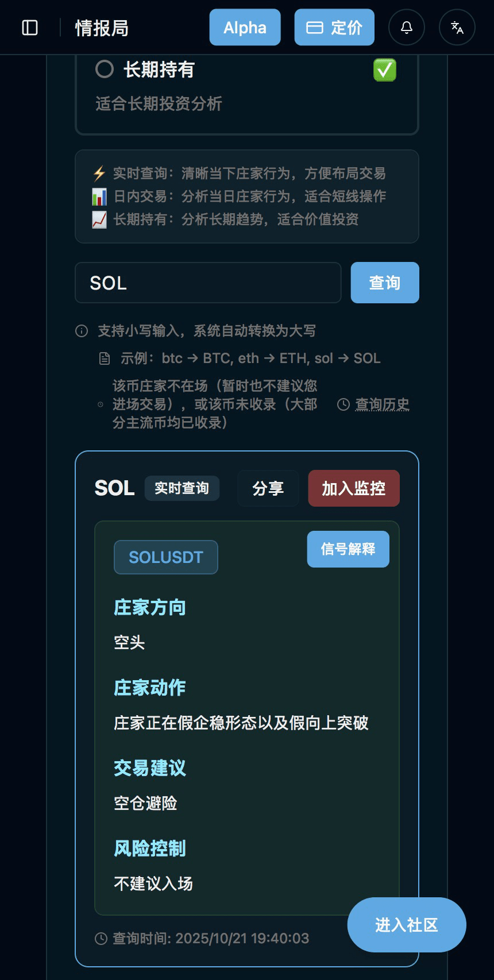Share the SOL result via 分享
Viewport: 494px width, 980px height.
coord(268,488)
